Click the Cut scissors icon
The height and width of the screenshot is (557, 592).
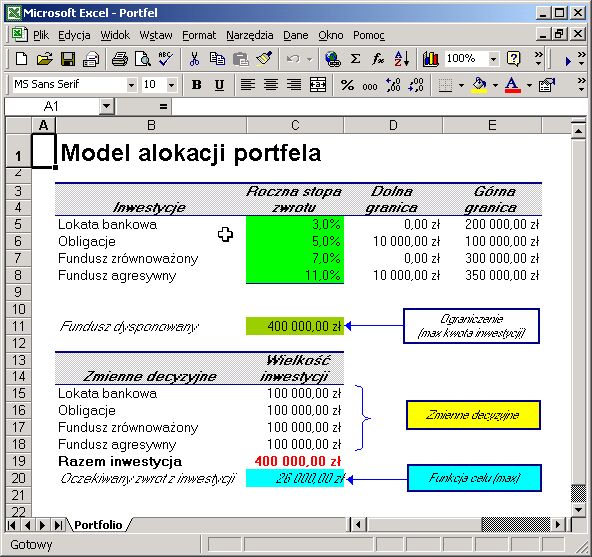click(194, 59)
